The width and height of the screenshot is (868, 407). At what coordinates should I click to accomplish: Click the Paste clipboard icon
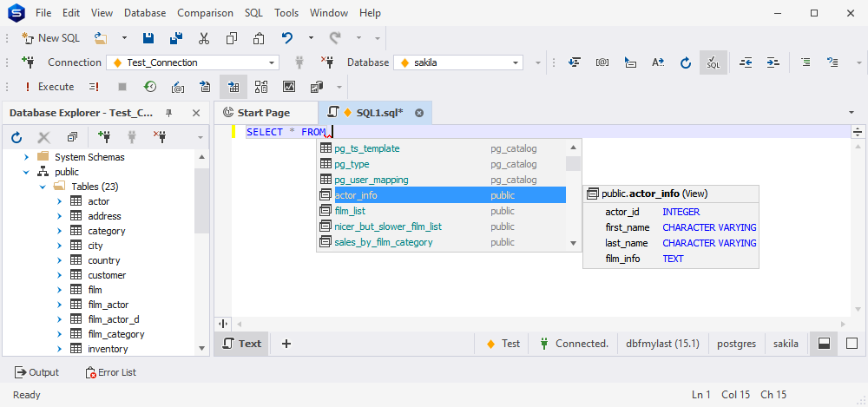[259, 38]
